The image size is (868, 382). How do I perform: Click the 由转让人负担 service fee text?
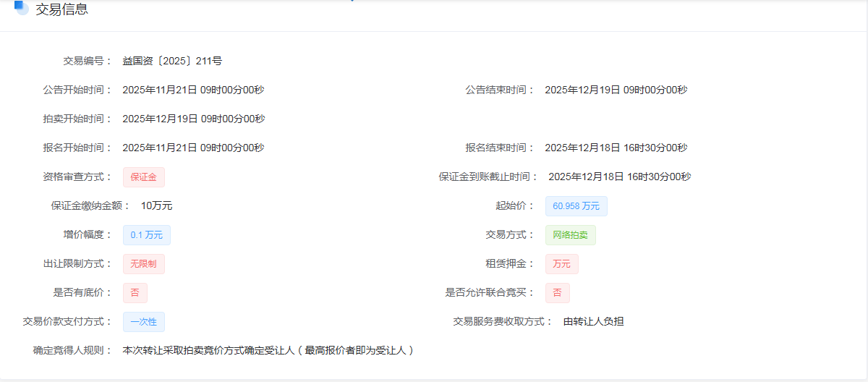[593, 321]
